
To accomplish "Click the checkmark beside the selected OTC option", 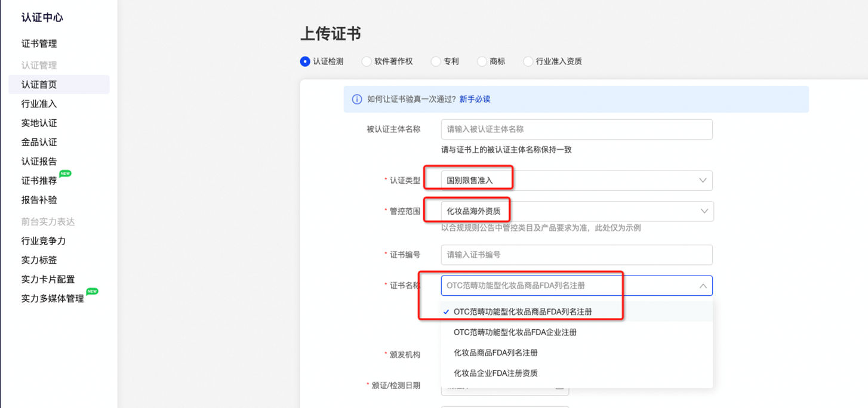I will (x=445, y=311).
